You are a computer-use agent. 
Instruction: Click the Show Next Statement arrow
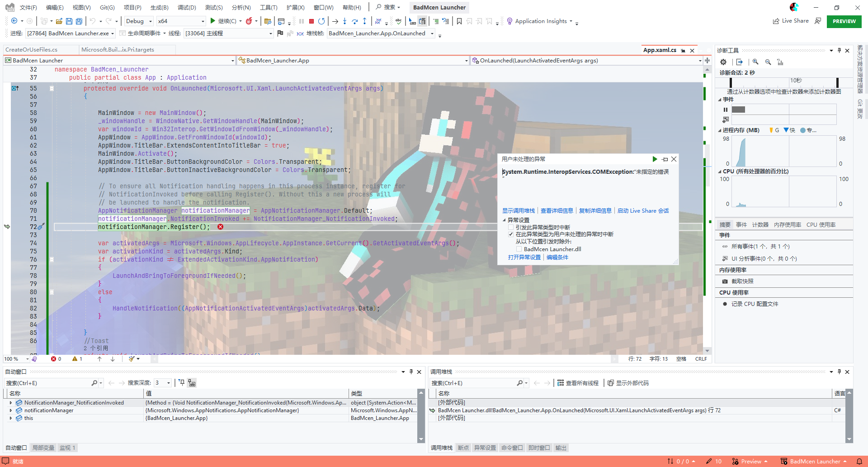[335, 21]
